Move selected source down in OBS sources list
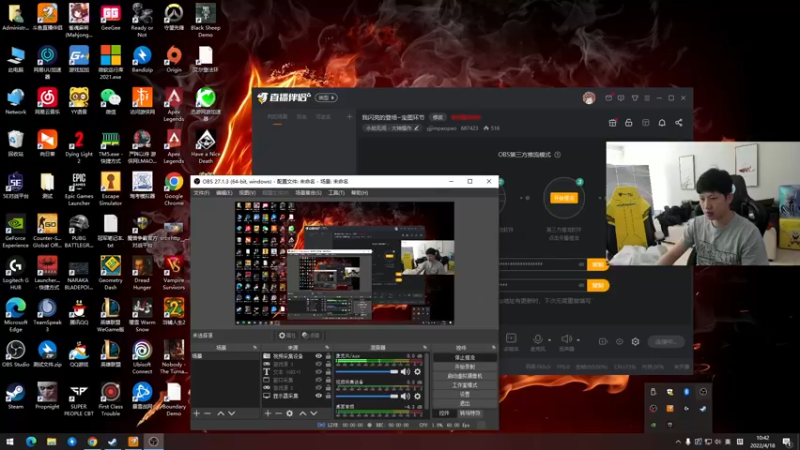Image resolution: width=800 pixels, height=450 pixels. 314,413
